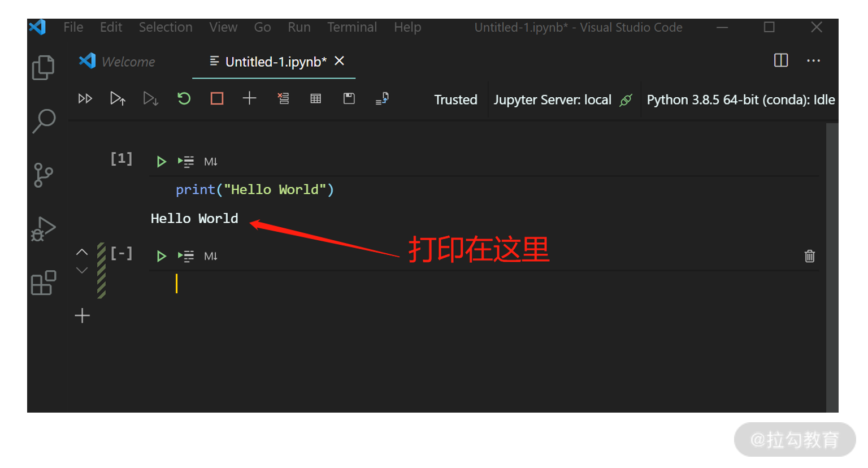This screenshot has width=868, height=468.
Task: Minimize the Visual Studio Code window
Action: pyautogui.click(x=722, y=27)
